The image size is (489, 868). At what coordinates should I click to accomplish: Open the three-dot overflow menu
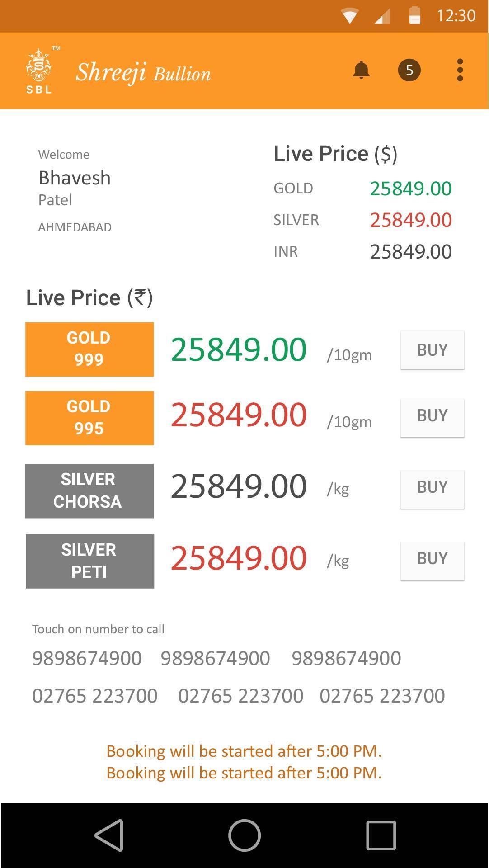(x=460, y=70)
